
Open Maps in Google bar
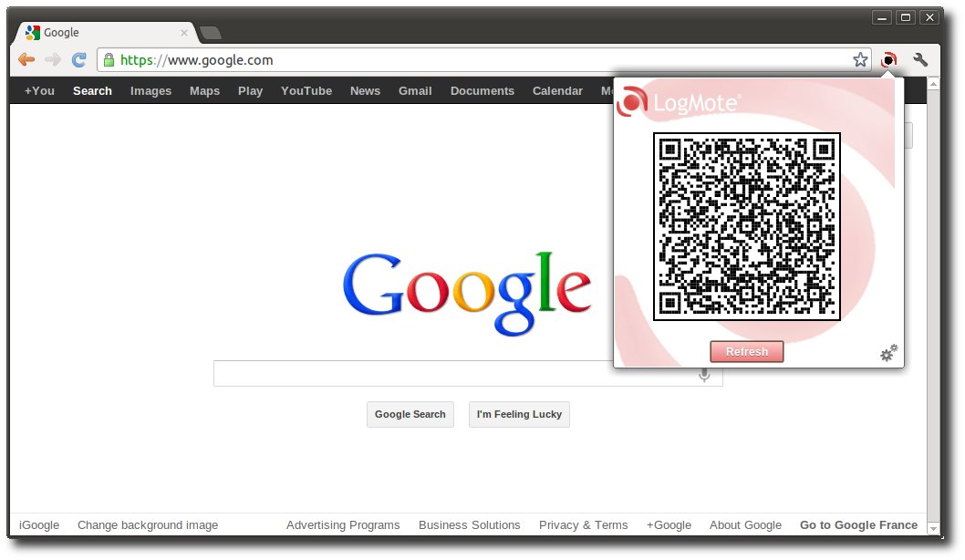(x=204, y=91)
